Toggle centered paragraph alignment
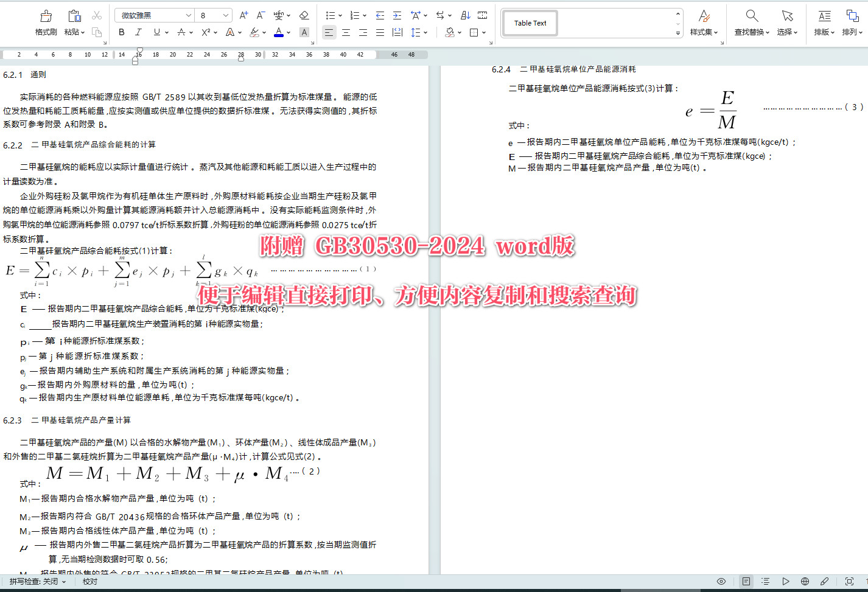 point(345,32)
